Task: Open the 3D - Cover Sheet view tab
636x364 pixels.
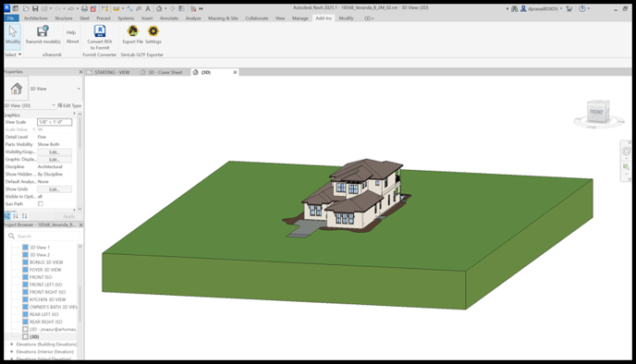Action: [162, 72]
